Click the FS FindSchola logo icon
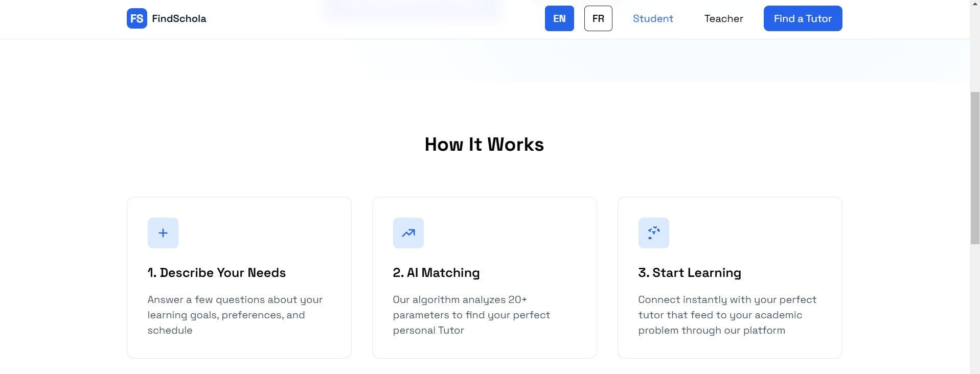This screenshot has height=374, width=980. coord(136,18)
